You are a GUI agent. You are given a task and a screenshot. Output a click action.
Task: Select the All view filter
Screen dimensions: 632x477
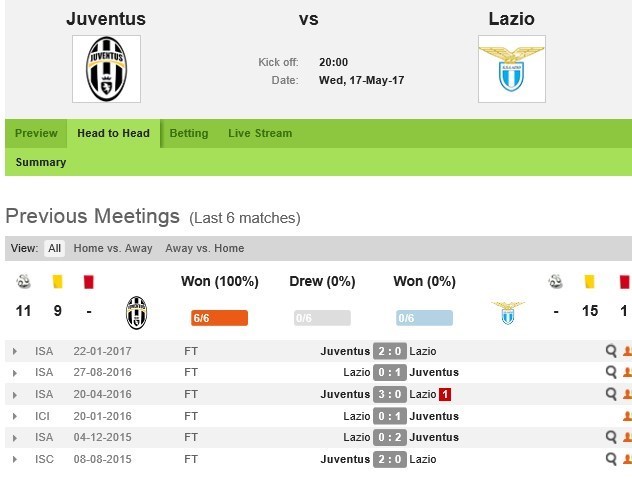pyautogui.click(x=54, y=248)
